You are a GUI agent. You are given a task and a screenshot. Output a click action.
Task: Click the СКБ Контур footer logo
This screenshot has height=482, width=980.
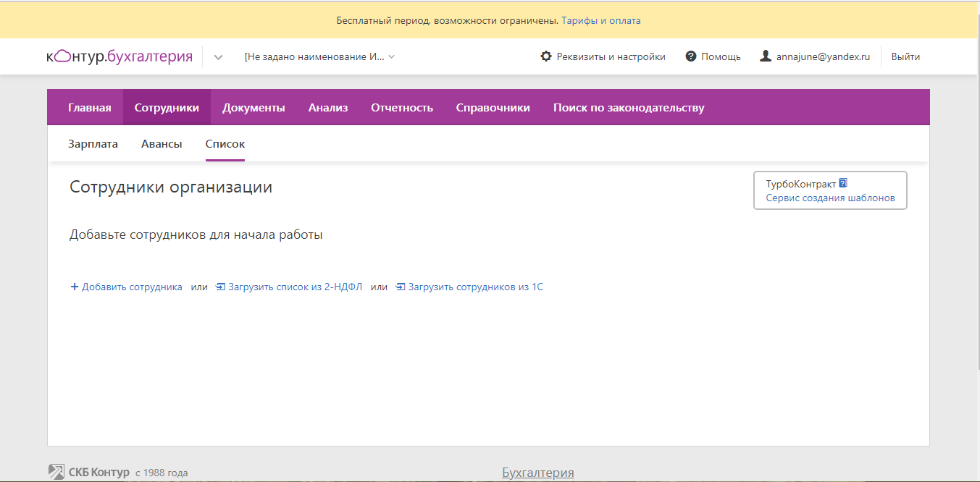(88, 473)
